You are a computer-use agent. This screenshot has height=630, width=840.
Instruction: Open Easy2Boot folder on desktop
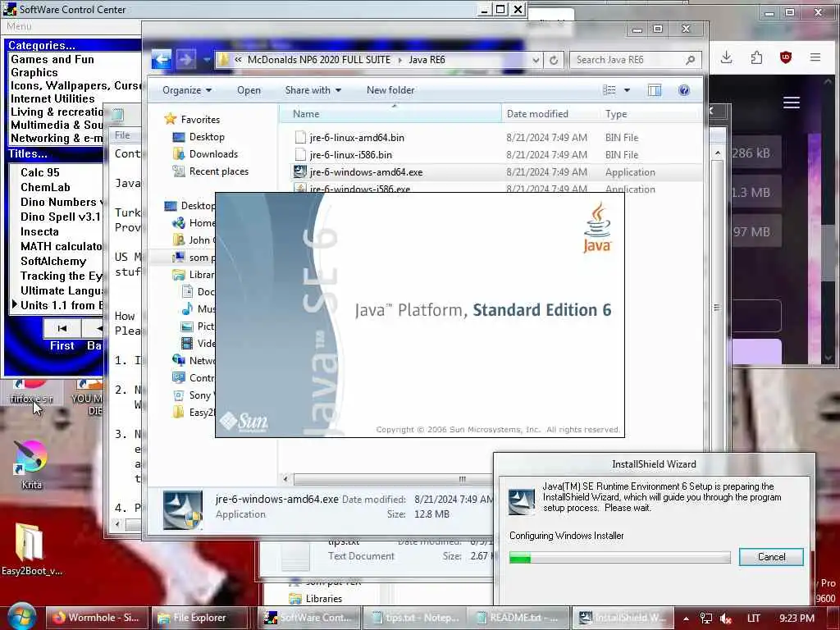(31, 549)
